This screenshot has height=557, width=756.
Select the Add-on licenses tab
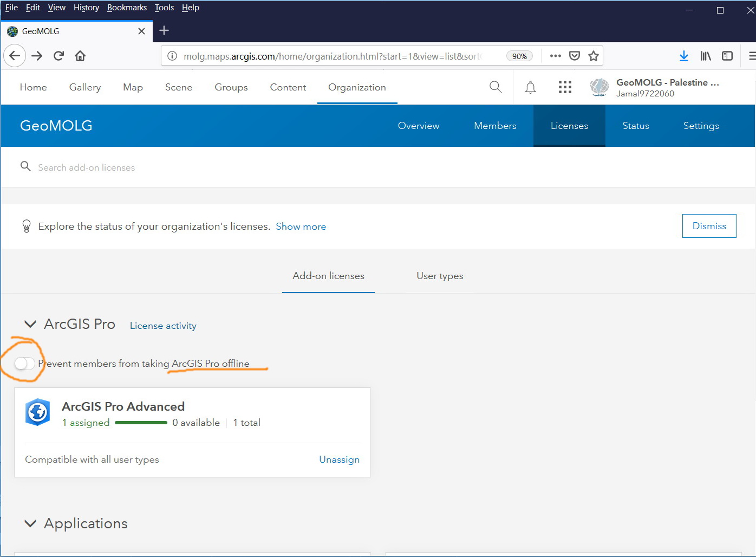tap(328, 276)
